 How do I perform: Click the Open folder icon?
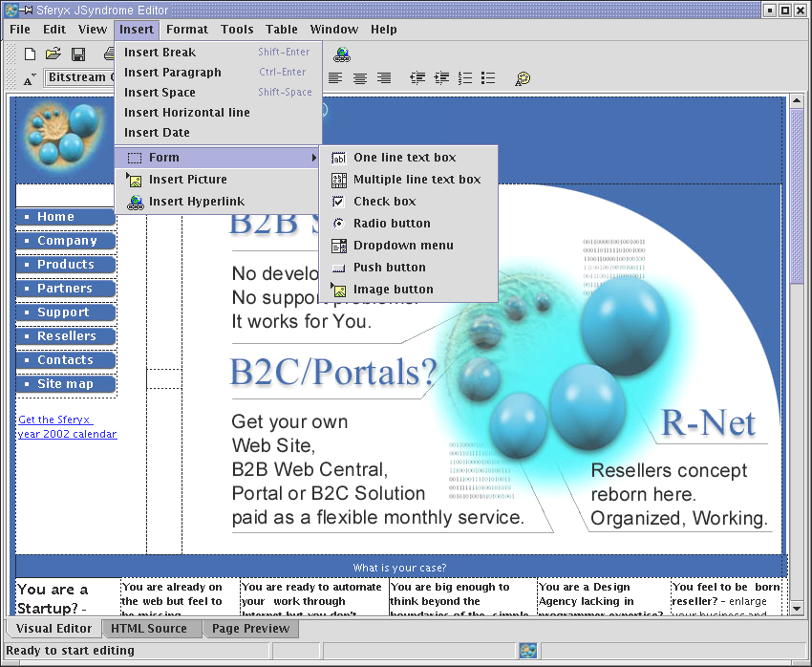click(53, 54)
